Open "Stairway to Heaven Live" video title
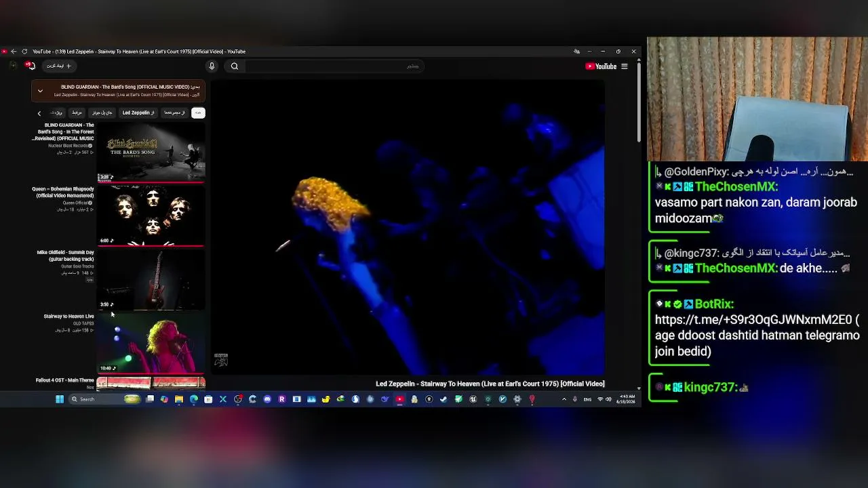 pyautogui.click(x=68, y=317)
